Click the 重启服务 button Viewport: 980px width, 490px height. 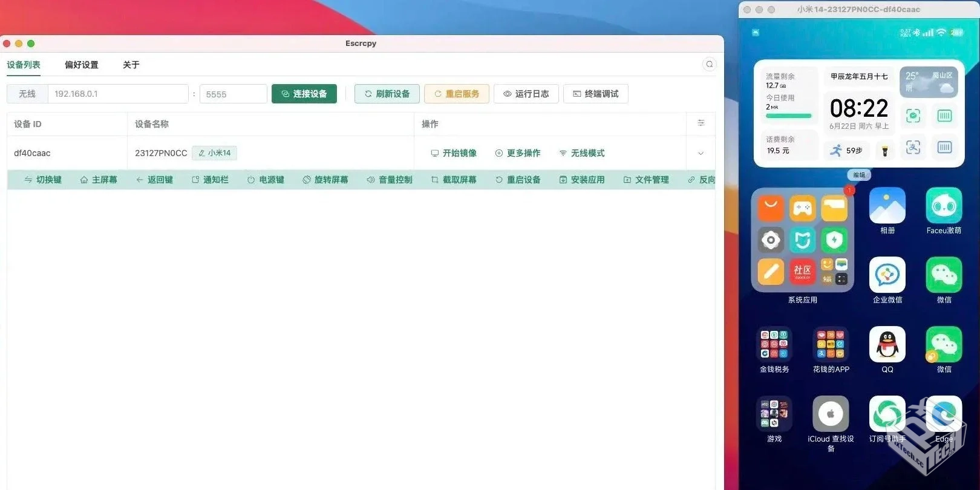(457, 94)
